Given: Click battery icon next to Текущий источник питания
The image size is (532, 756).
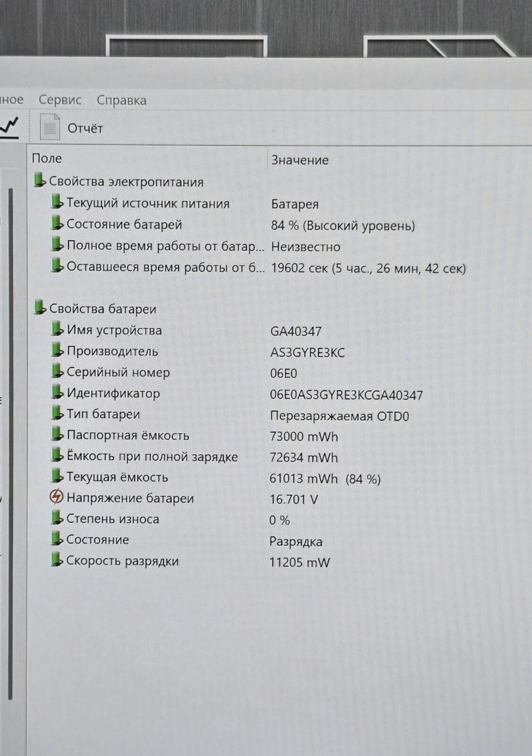Looking at the screenshot, I should pos(57,202).
